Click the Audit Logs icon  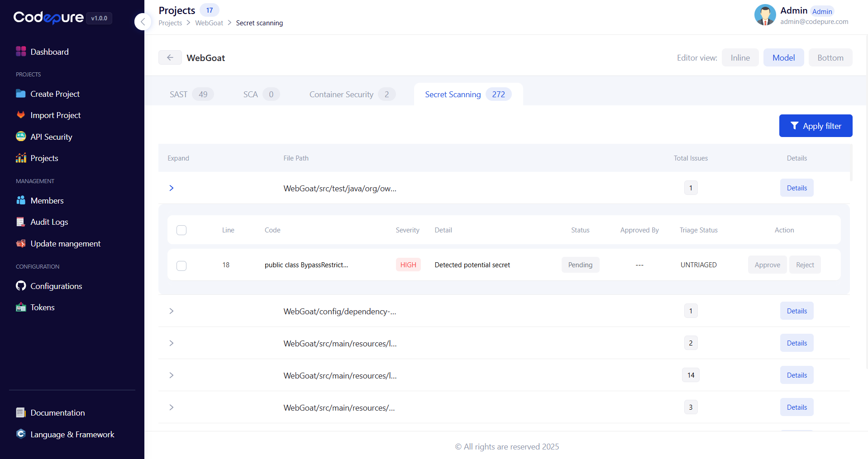(21, 222)
